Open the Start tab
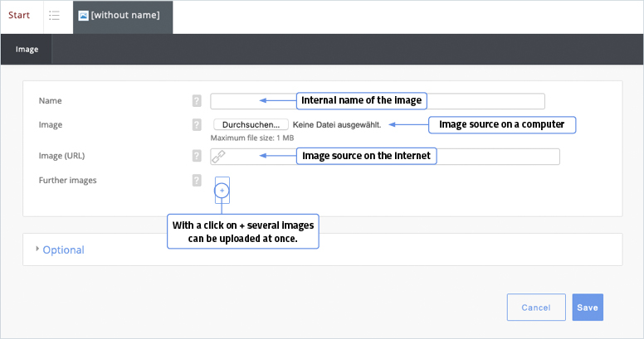Screen dimensions: 644x339 pyautogui.click(x=19, y=15)
